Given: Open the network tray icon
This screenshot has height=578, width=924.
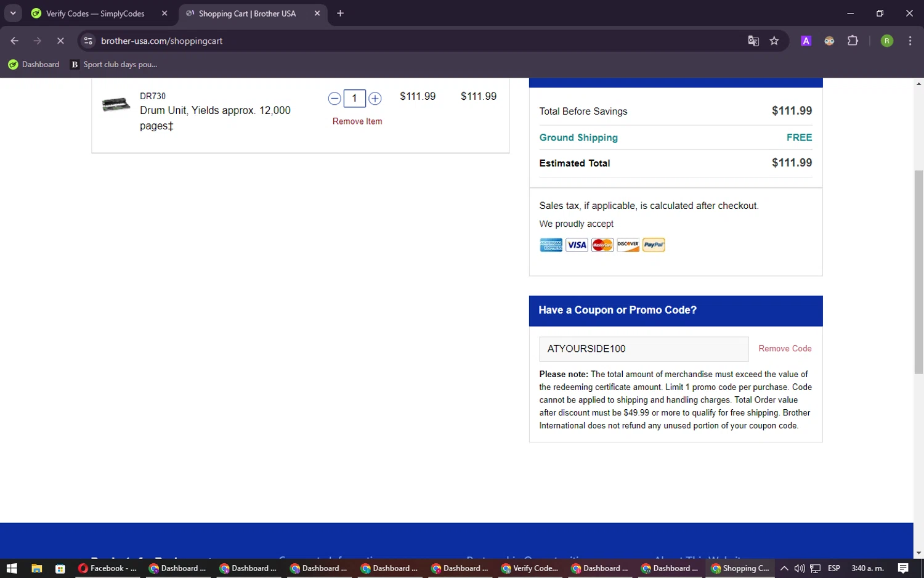Looking at the screenshot, I should click(815, 568).
